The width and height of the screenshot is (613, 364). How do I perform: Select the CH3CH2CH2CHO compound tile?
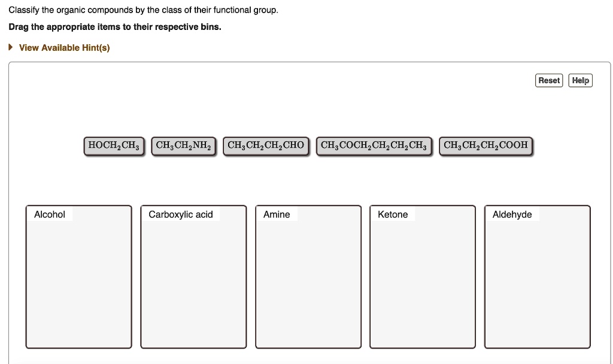(x=266, y=145)
